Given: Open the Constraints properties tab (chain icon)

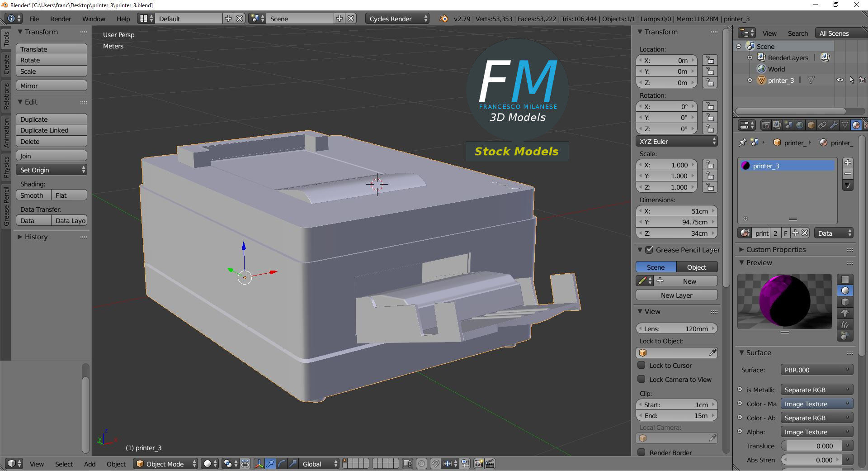Looking at the screenshot, I should click(x=822, y=125).
